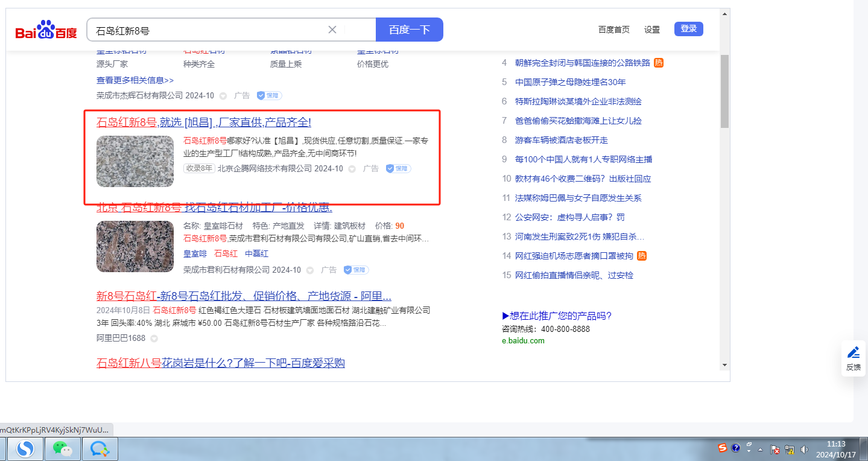
Task: Expand dropdown beside 荣成市杰辉石材有限公司 2024-10
Action: (223, 96)
